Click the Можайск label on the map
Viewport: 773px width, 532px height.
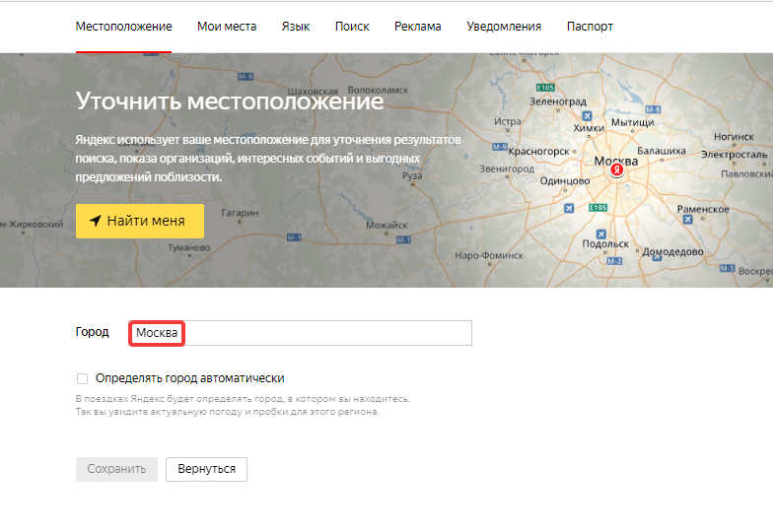pos(386,225)
